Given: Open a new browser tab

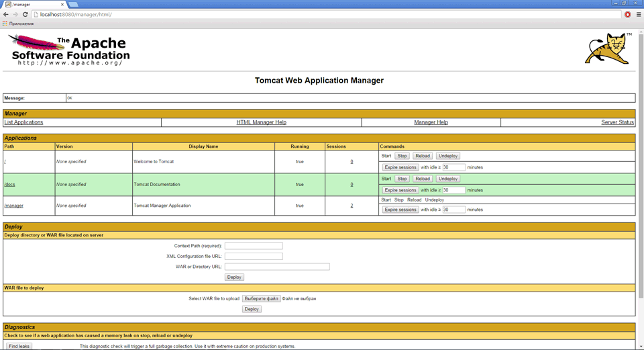Looking at the screenshot, I should pos(73,4).
